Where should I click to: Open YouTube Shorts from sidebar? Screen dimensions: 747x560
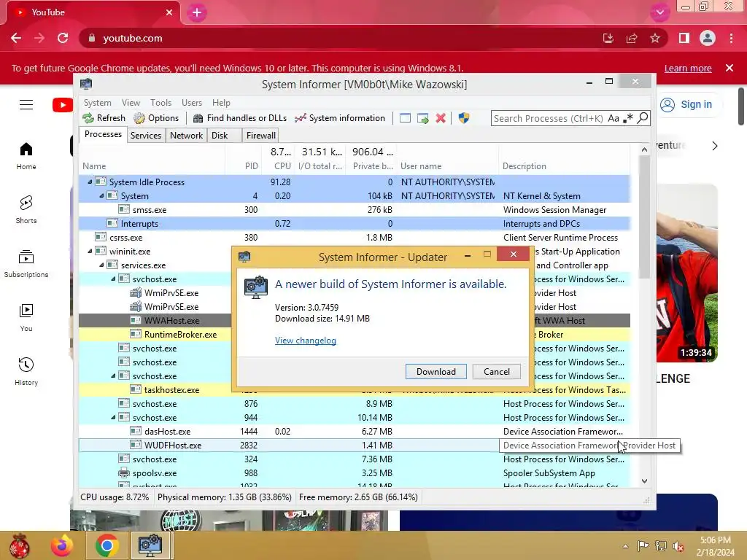click(x=26, y=209)
